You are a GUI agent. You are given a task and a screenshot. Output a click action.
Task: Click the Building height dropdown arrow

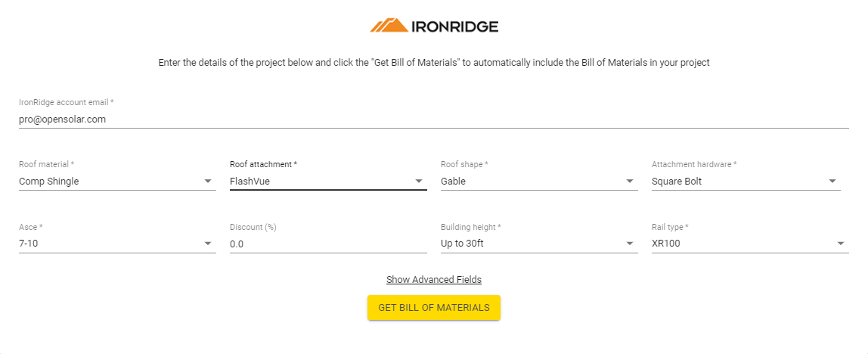(629, 244)
